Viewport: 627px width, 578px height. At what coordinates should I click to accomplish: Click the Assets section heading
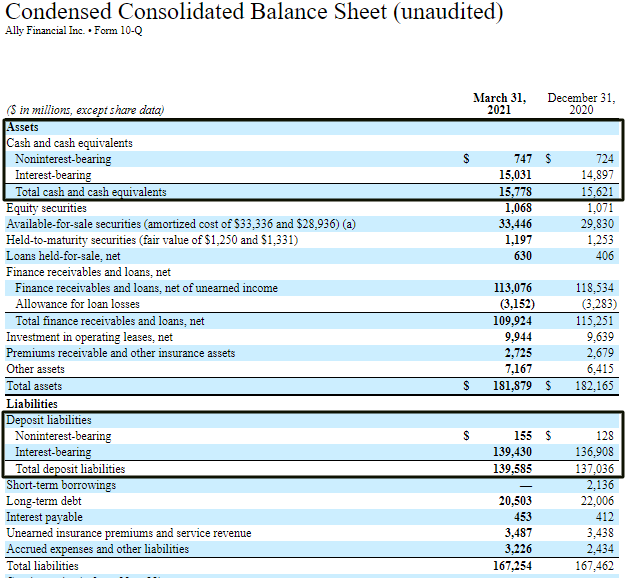coord(23,127)
